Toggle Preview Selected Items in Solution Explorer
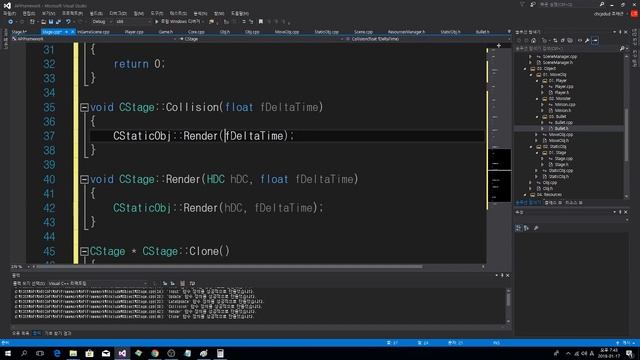This screenshot has height=360, width=640. (x=595, y=40)
